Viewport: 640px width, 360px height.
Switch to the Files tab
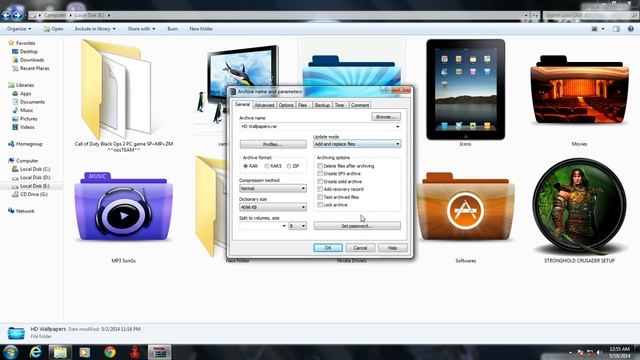tap(302, 105)
